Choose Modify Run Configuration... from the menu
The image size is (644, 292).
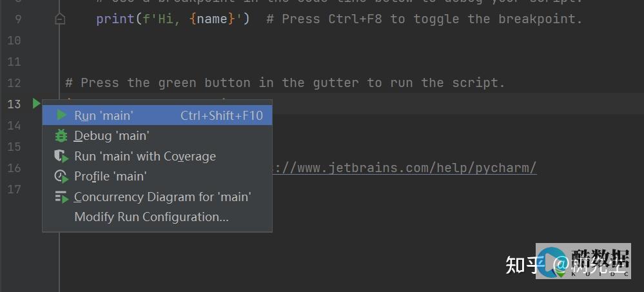[x=151, y=217]
